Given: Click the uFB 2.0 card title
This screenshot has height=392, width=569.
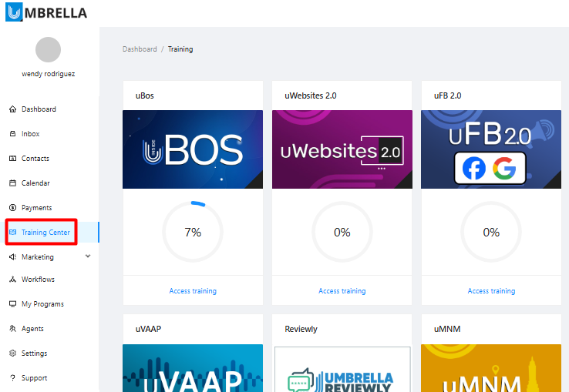Looking at the screenshot, I should (x=448, y=95).
